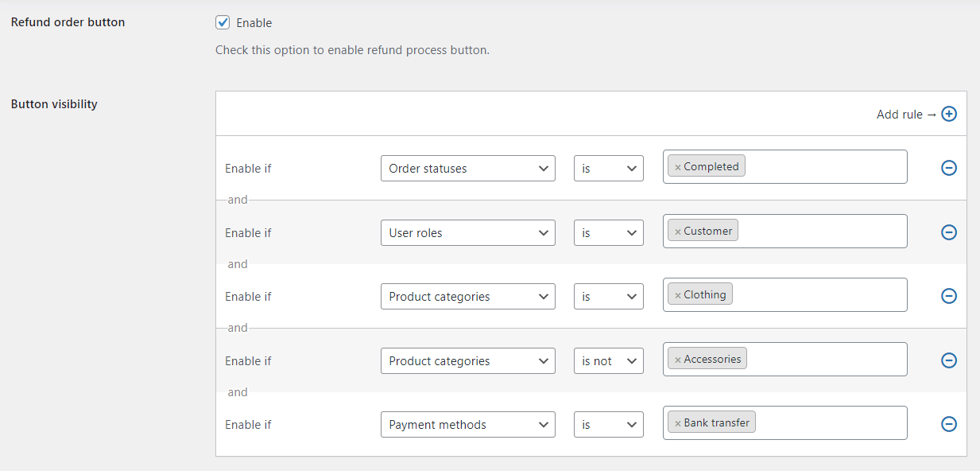The width and height of the screenshot is (980, 471).
Task: Remove the Clothing tag with its x
Action: (x=678, y=295)
